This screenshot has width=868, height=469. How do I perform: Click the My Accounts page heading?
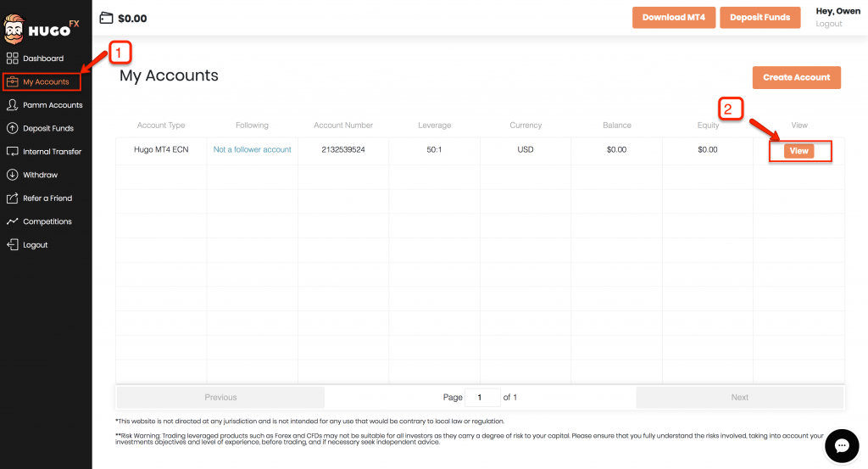169,75
